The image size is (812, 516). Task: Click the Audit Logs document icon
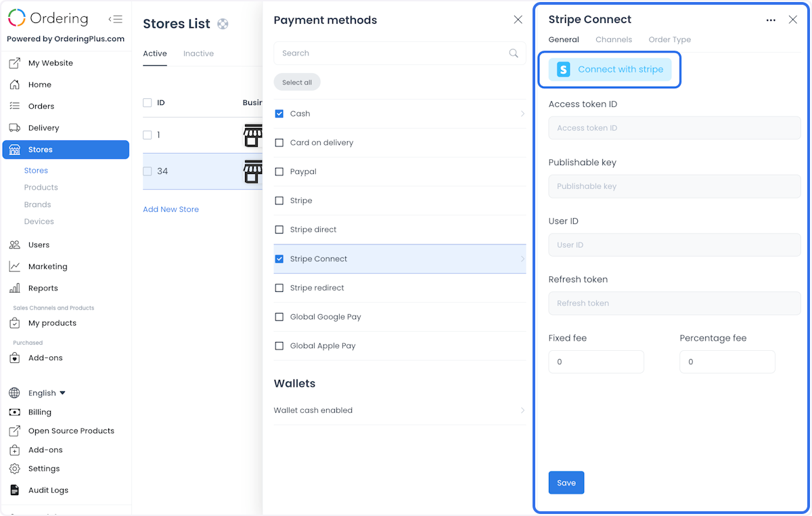click(x=14, y=490)
